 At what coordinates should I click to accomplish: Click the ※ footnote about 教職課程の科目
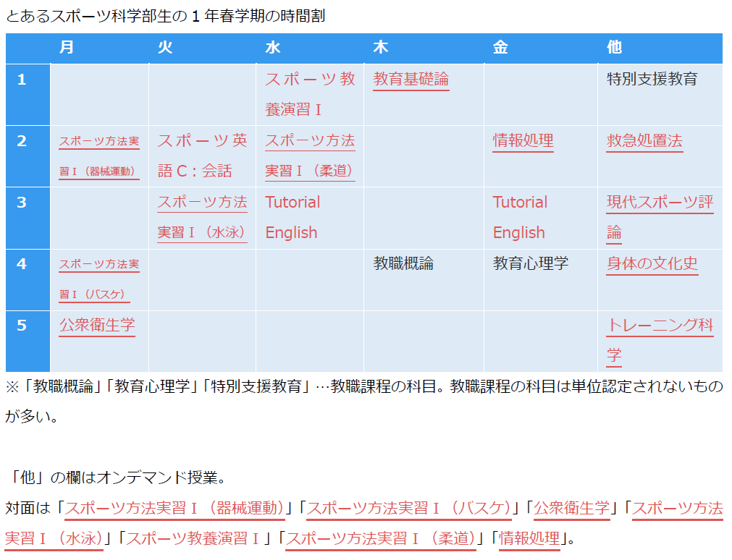(x=364, y=402)
